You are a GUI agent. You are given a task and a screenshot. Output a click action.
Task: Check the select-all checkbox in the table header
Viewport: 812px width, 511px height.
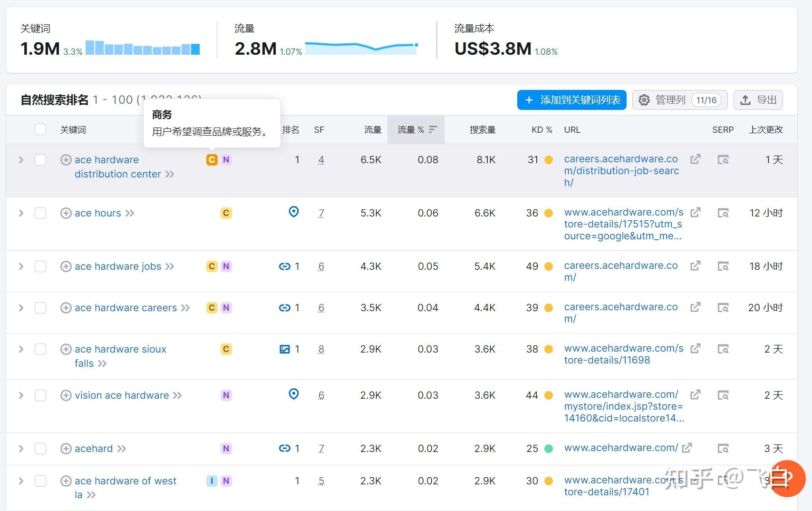point(40,129)
